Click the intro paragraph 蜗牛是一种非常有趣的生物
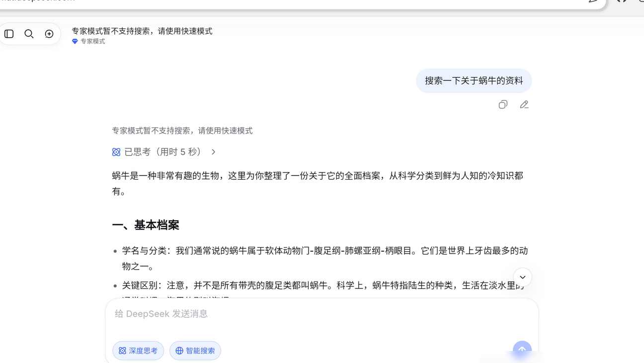The width and height of the screenshot is (644, 363). (x=318, y=183)
